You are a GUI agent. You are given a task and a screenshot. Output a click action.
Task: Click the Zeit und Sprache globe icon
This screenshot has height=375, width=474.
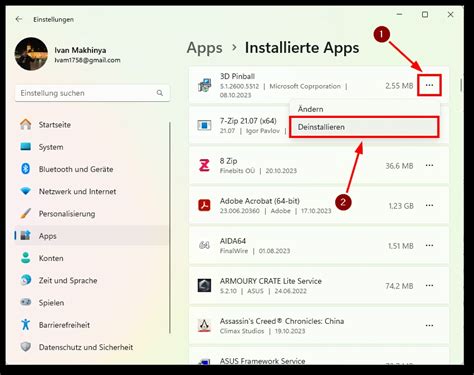click(26, 280)
